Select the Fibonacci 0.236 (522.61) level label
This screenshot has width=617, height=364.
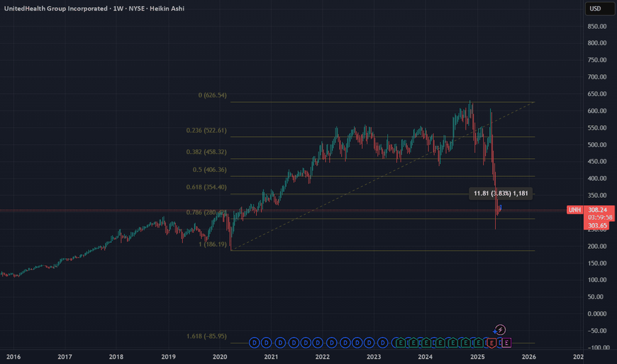pos(207,130)
